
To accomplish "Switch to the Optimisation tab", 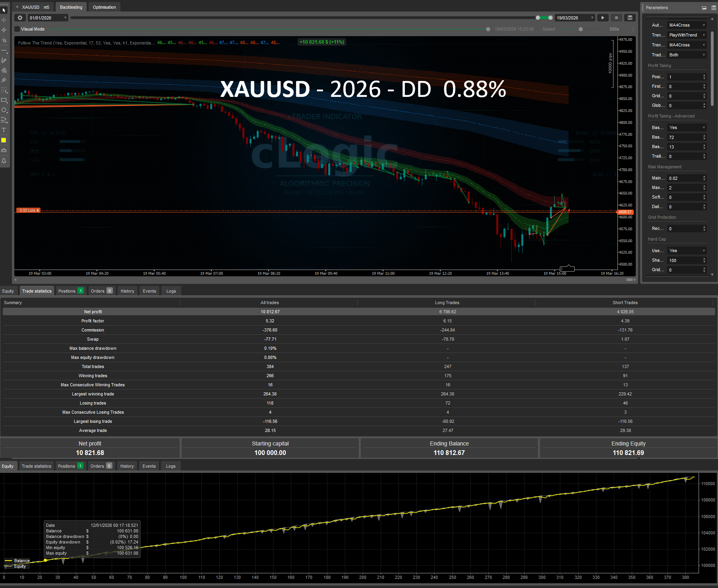I will (x=104, y=7).
